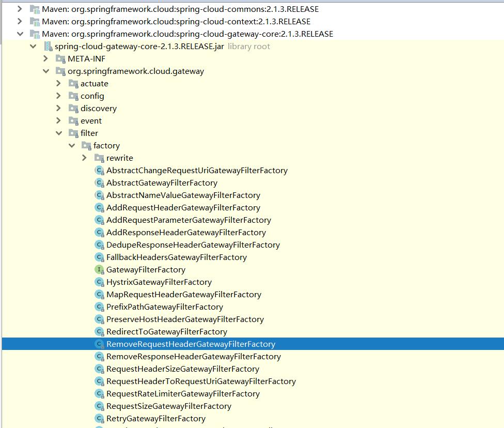The image size is (504, 428).
Task: Select the RedirectToGatewayFilterFactory class
Action: 167,331
